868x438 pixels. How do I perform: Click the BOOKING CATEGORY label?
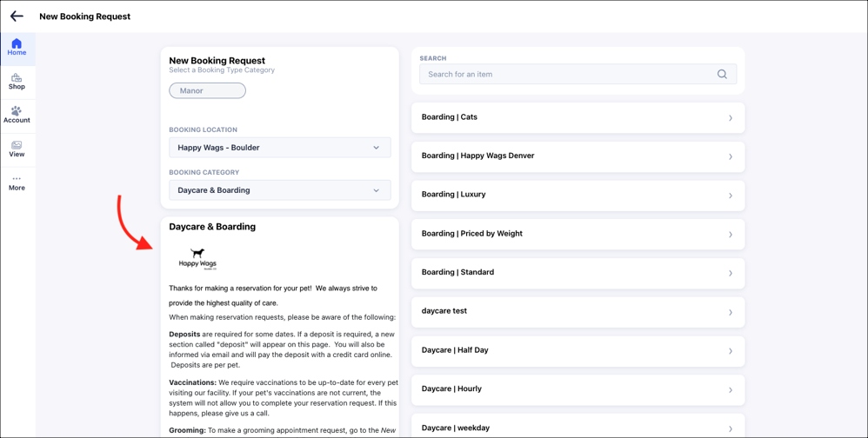tap(204, 173)
